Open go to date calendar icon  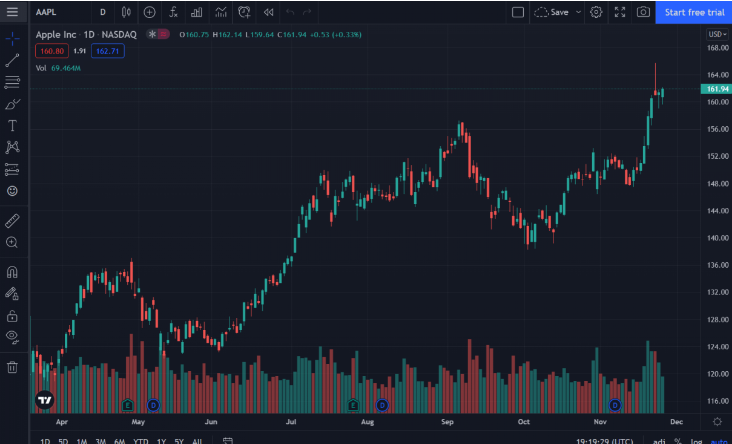click(x=227, y=441)
